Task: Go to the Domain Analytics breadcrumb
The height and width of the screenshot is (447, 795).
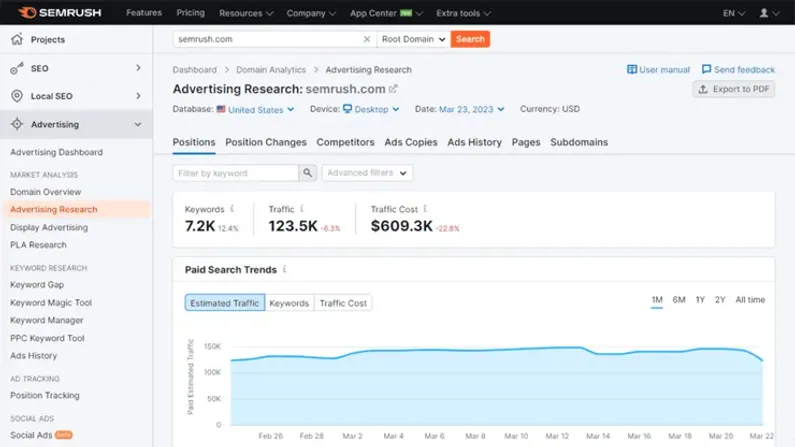Action: point(271,70)
